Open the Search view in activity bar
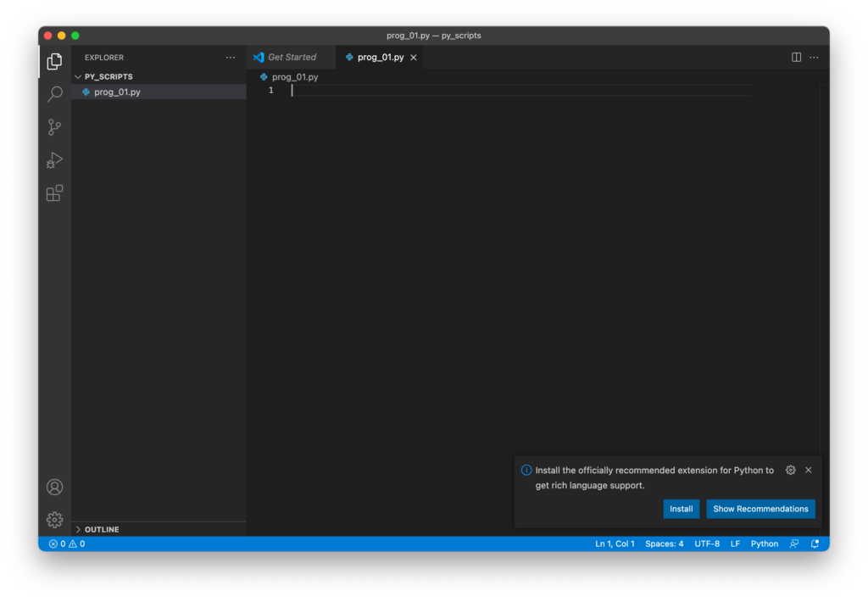Viewport: 868px width, 602px height. click(x=54, y=94)
